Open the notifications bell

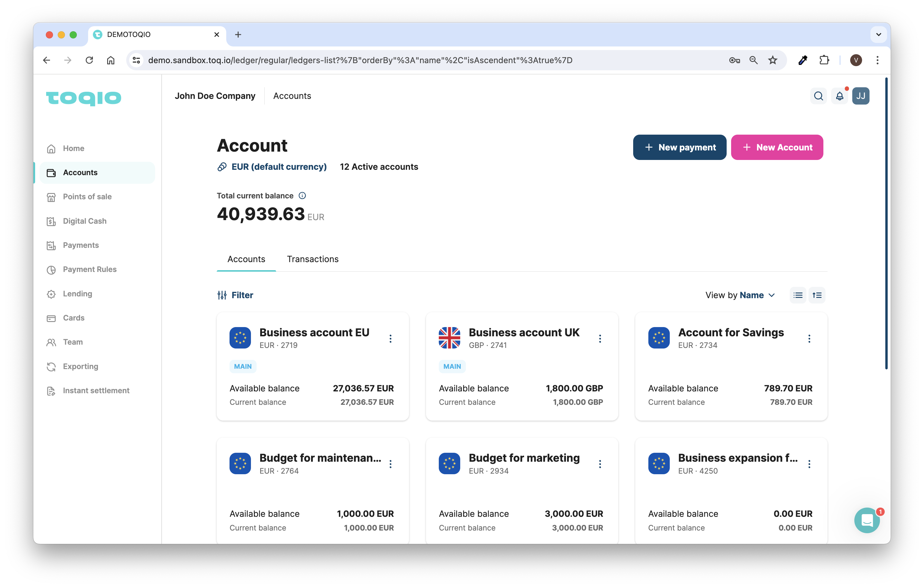click(839, 96)
